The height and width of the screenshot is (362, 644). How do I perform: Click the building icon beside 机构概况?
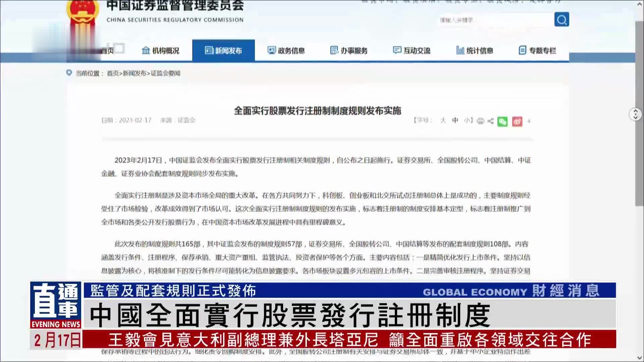tap(146, 50)
